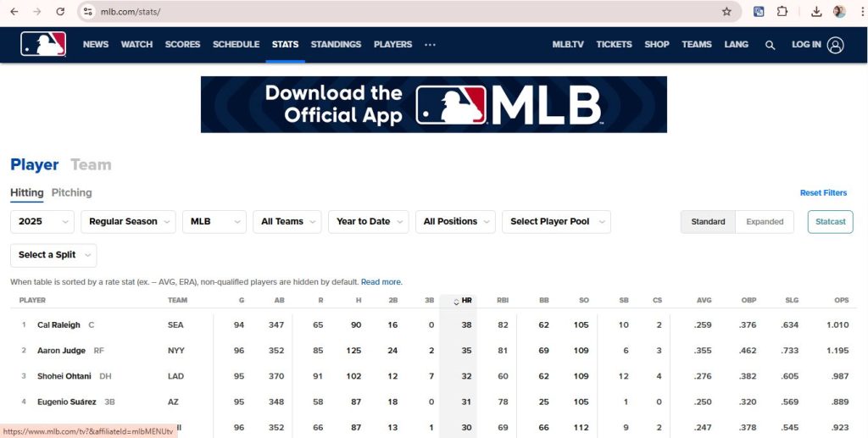Expand the Select a Split dropdown

coord(53,255)
